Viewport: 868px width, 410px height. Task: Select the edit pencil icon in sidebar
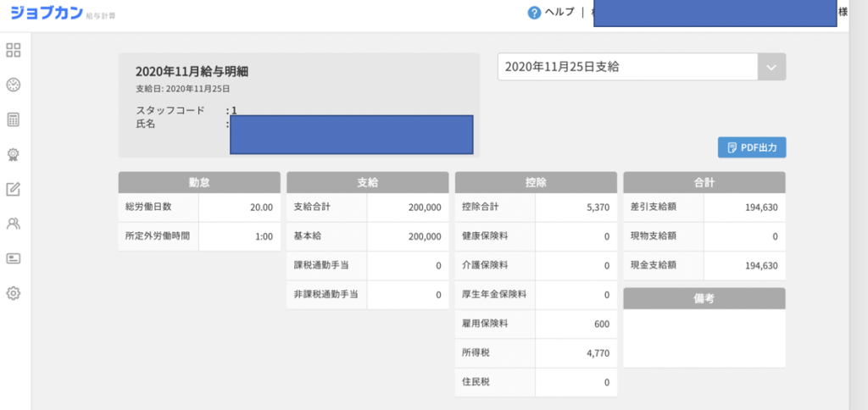click(x=14, y=189)
